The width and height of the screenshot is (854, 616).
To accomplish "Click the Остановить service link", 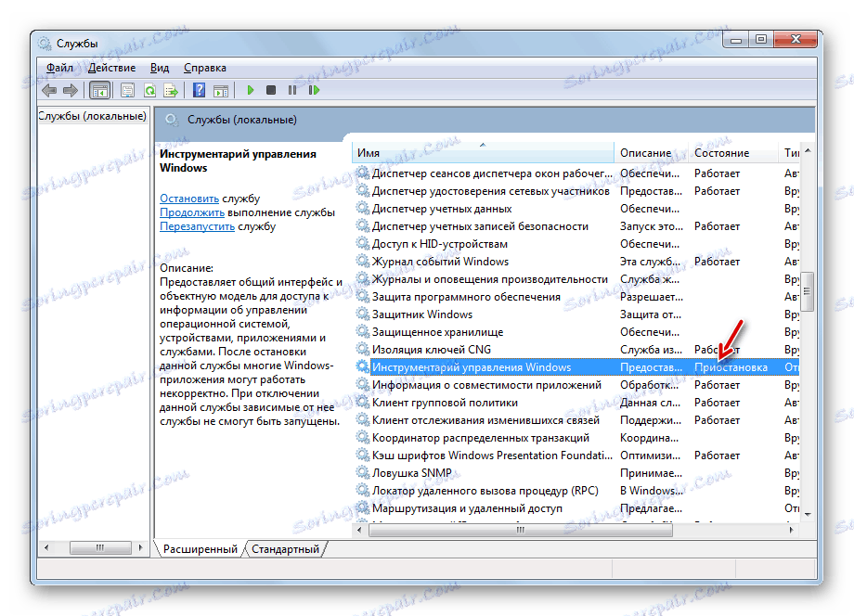I will [x=189, y=199].
